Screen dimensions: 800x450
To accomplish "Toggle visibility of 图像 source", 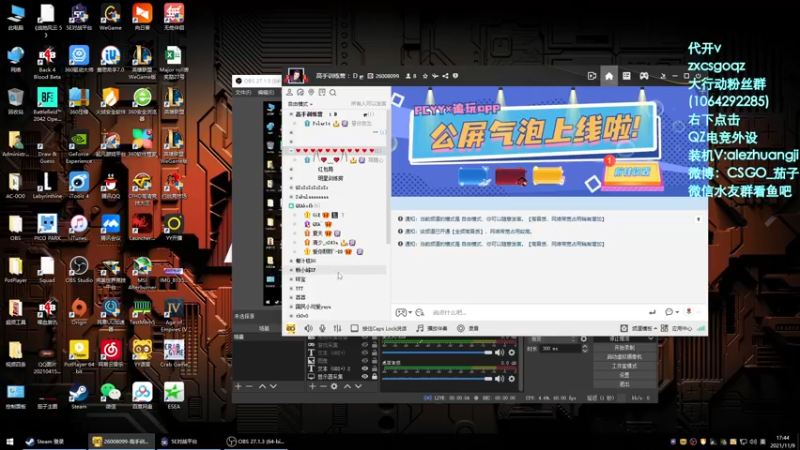I will (365, 360).
